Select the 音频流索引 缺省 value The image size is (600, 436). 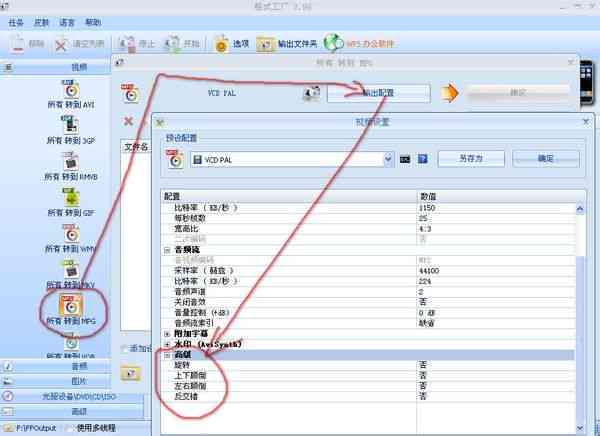pos(427,323)
